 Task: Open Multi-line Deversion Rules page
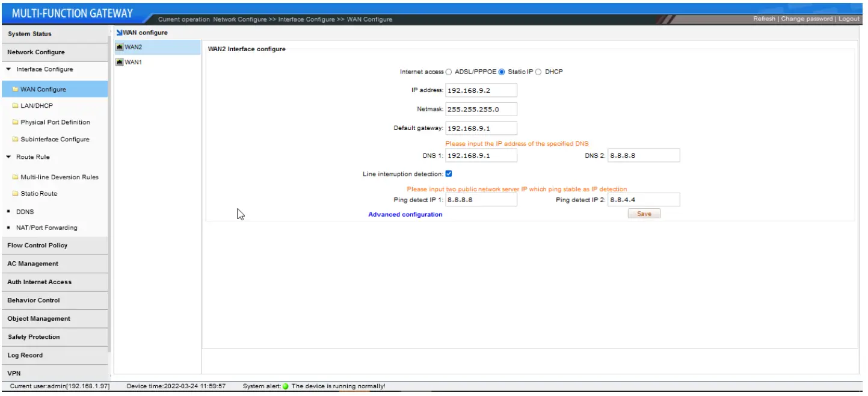coord(60,177)
